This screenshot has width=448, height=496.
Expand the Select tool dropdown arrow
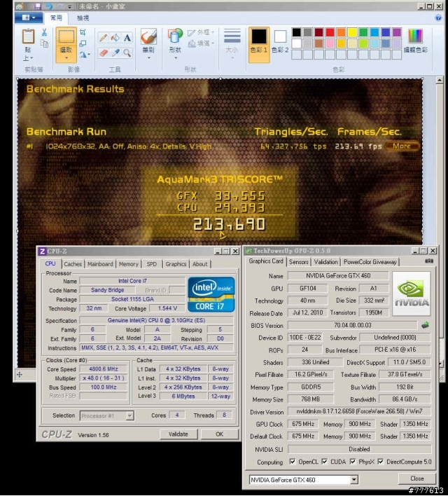[66, 58]
